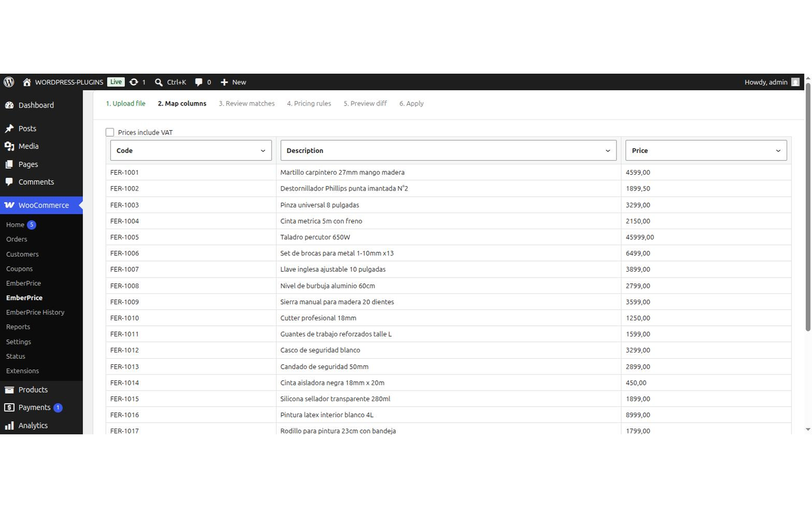The image size is (812, 508).
Task: Select step 3. Review matches
Action: click(x=247, y=104)
